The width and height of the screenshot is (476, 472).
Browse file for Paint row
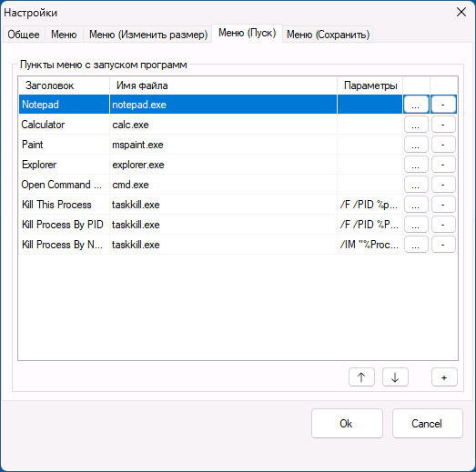416,145
